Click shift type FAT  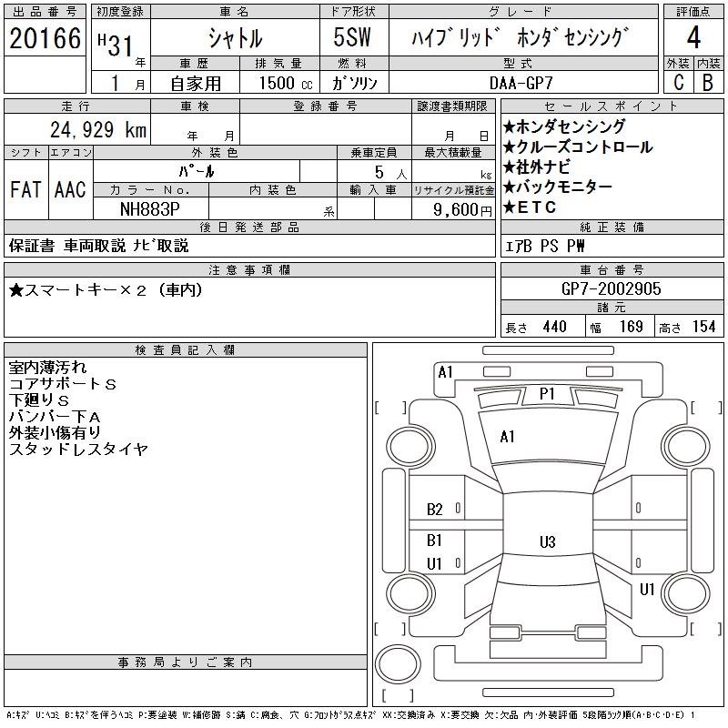click(x=26, y=189)
